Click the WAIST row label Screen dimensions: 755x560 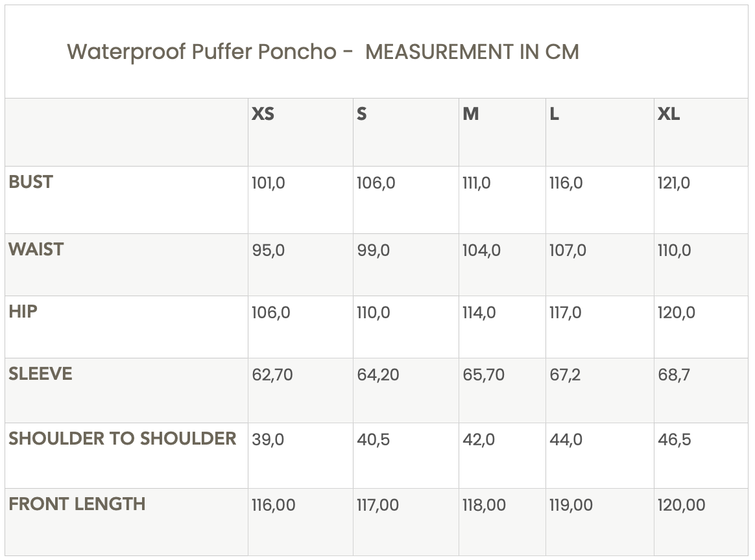(x=36, y=249)
